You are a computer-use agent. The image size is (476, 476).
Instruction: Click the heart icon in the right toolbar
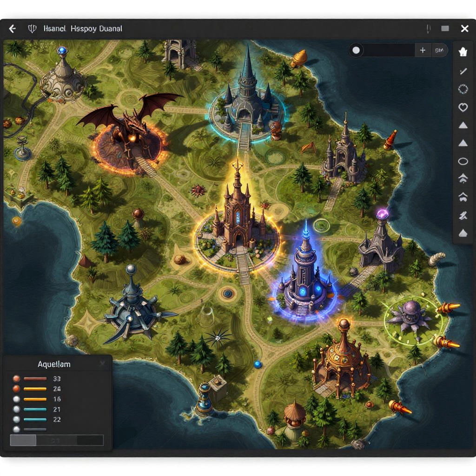click(463, 107)
